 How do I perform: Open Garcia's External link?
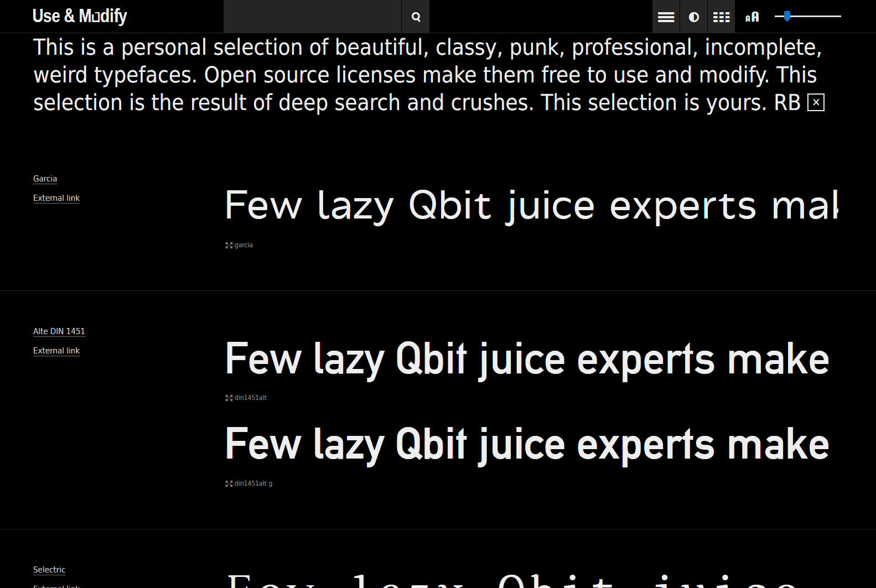[x=56, y=198]
